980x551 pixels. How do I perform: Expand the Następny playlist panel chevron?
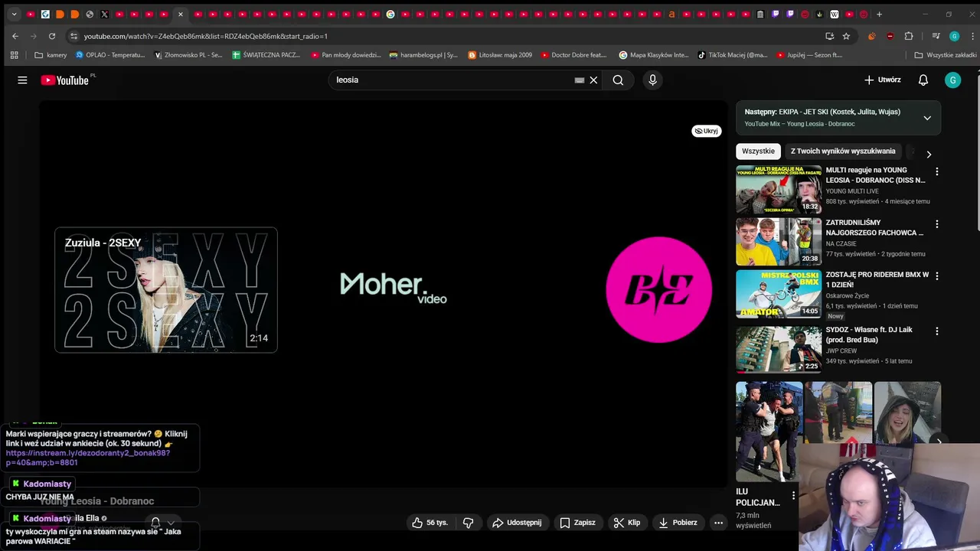pyautogui.click(x=927, y=118)
